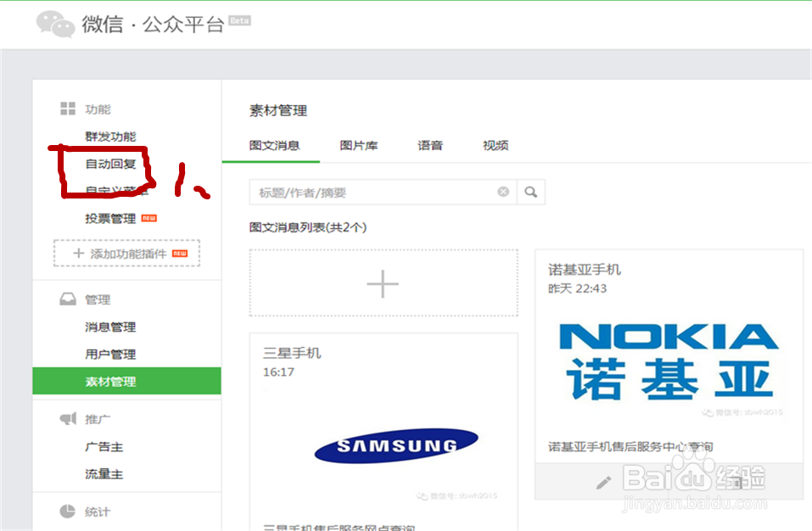Clear the search field with X icon
Screen dimensions: 812x531
click(503, 192)
